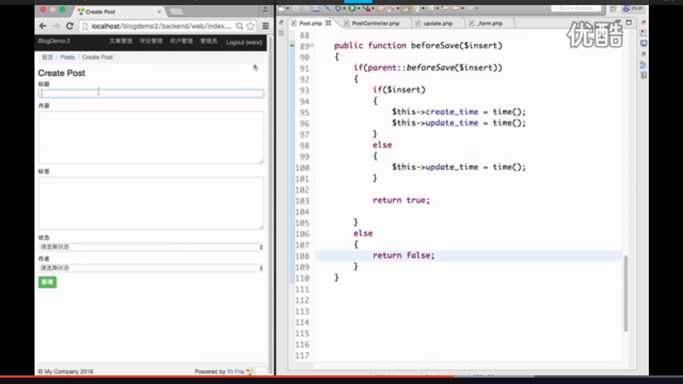Click 'if($insert)' on line 93
The image size is (683, 384).
click(399, 90)
